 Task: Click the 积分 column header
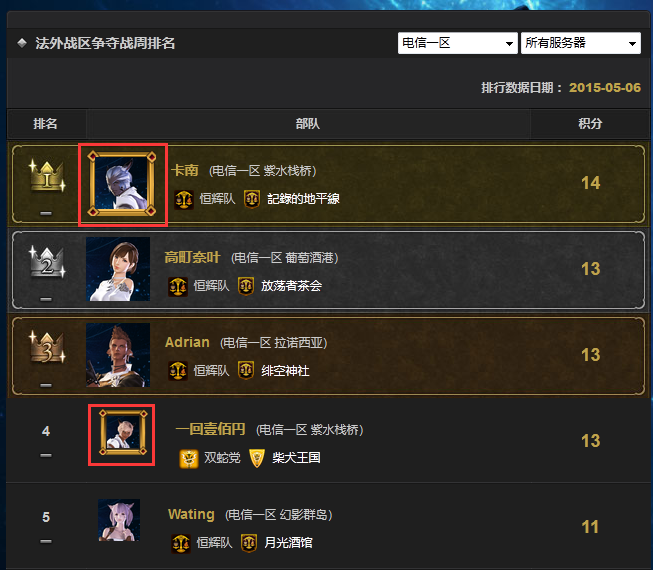tap(590, 124)
